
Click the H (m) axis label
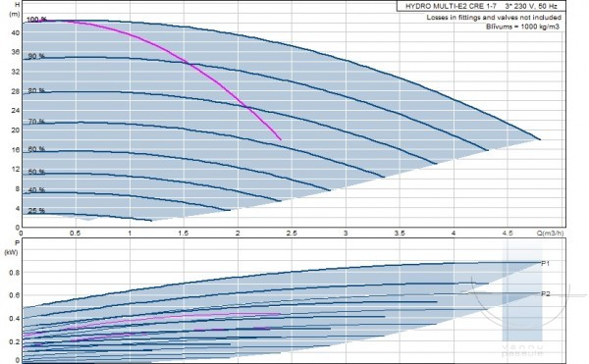15,10
